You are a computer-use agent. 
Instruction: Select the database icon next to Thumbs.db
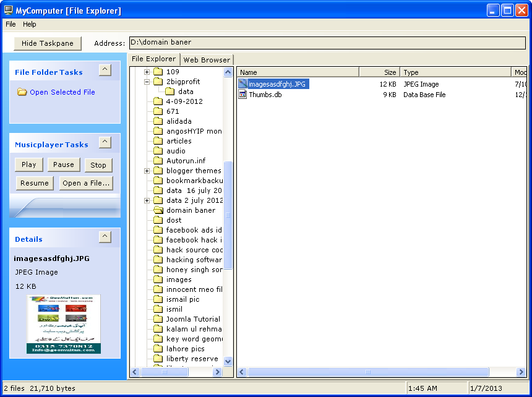(x=241, y=95)
